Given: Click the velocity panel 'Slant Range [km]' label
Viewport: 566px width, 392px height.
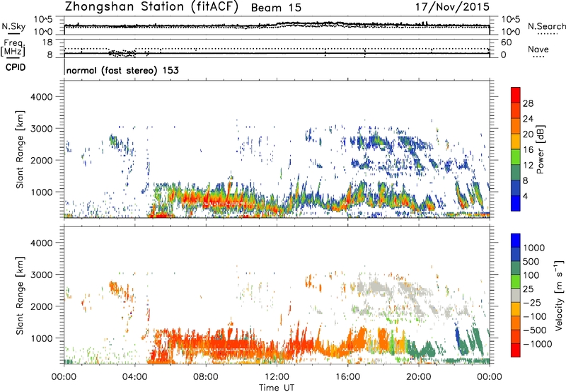Looking at the screenshot, I should (x=20, y=295).
